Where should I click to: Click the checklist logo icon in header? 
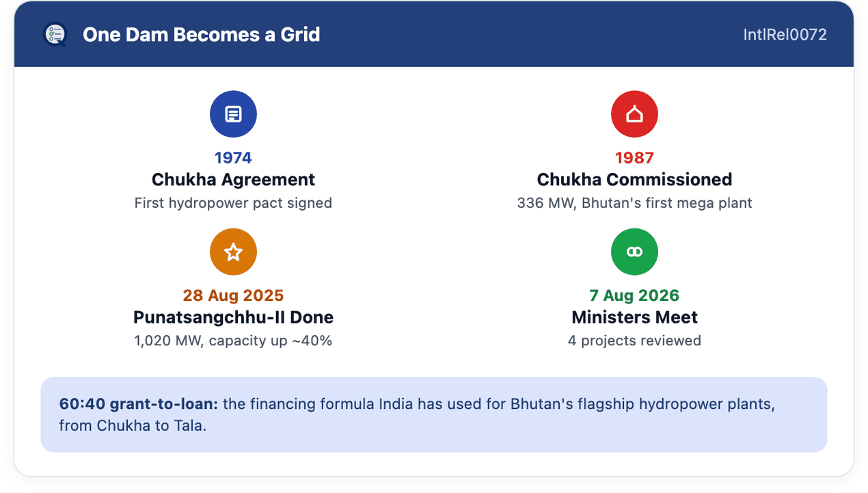point(55,34)
